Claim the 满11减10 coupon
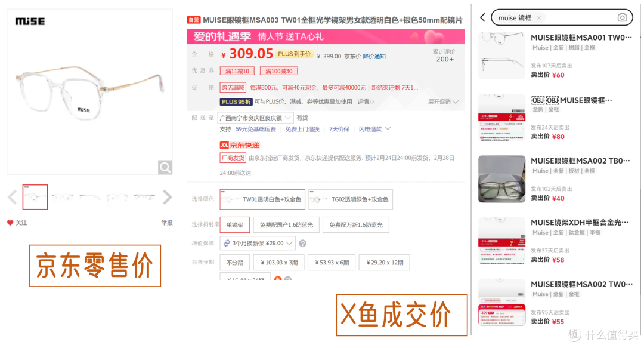Screen dimensions: 644x348 (237, 71)
